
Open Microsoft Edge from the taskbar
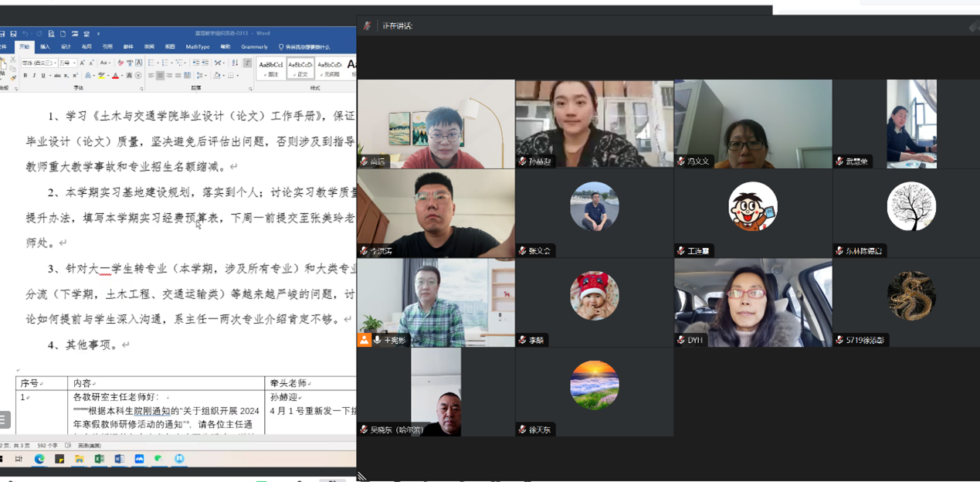[39, 459]
